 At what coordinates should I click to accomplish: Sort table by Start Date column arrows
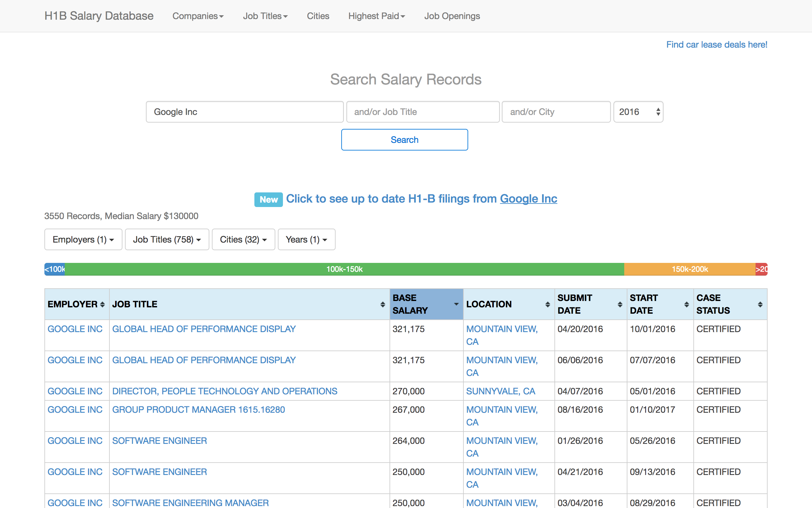(686, 304)
